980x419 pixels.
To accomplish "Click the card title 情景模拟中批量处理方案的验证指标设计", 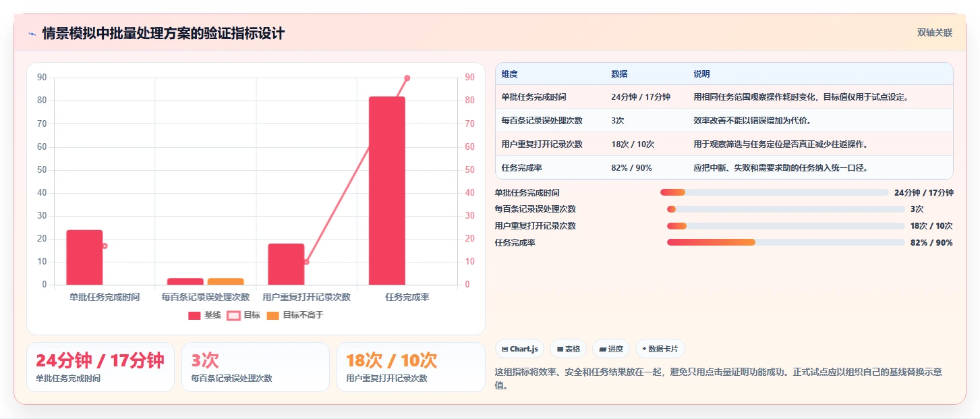I will pyautogui.click(x=163, y=34).
